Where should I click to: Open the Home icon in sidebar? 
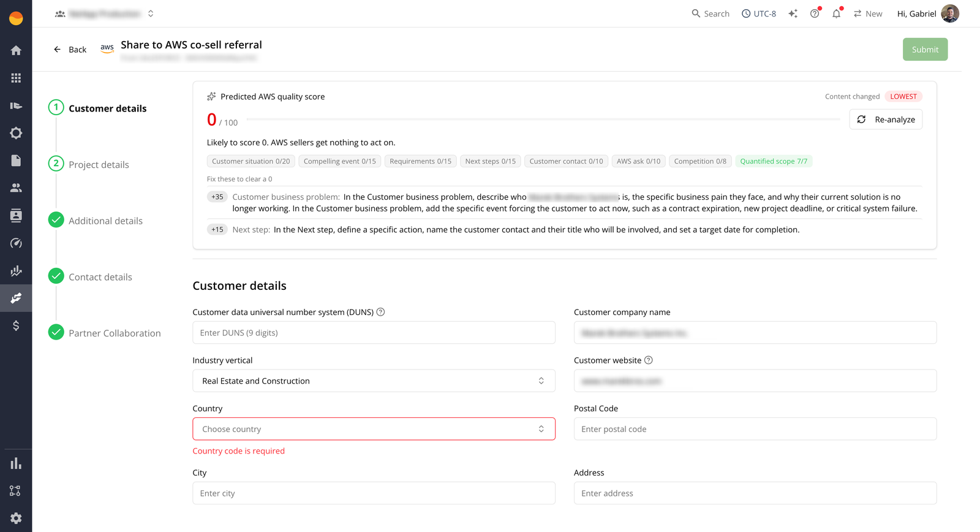[16, 50]
